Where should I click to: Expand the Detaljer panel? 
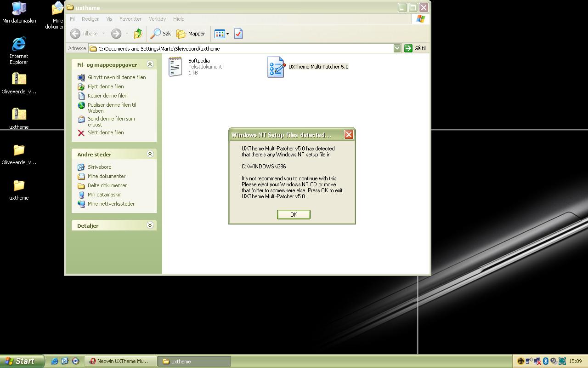(150, 225)
